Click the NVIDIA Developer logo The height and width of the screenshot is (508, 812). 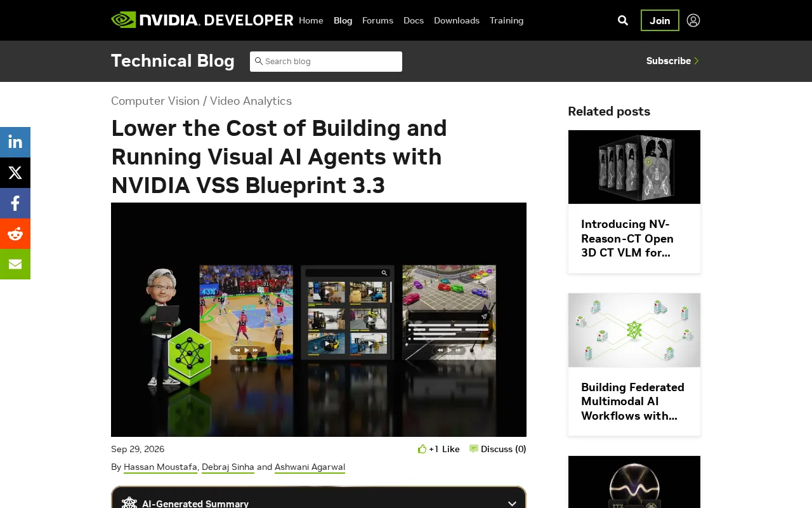pyautogui.click(x=202, y=20)
